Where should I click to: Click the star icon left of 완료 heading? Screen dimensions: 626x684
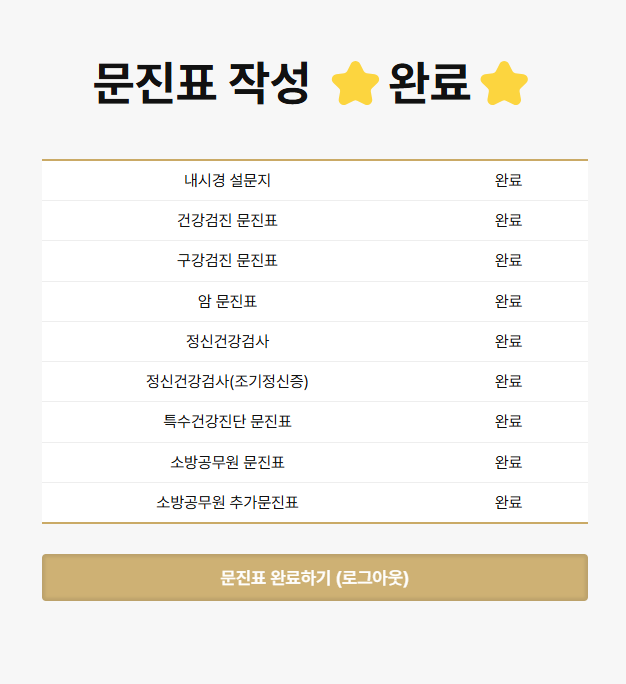(x=355, y=83)
